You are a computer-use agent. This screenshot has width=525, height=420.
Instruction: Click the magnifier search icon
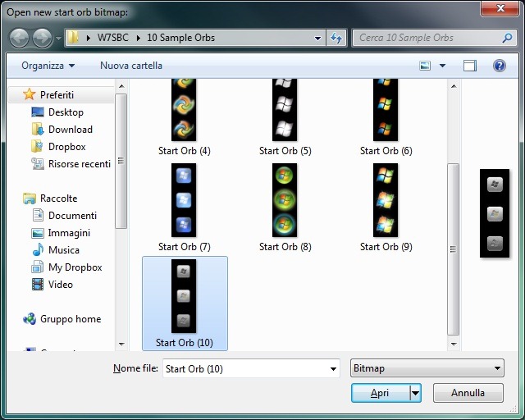(507, 38)
